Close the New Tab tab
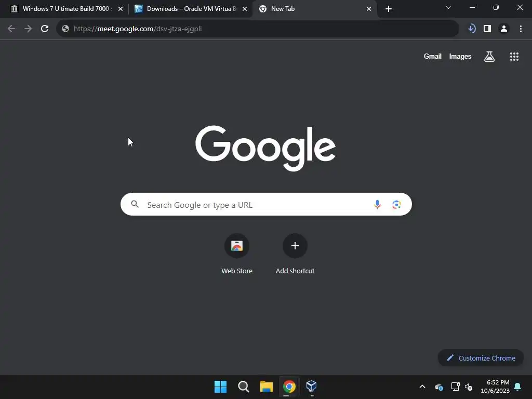Viewport: 532px width, 399px height. click(x=369, y=9)
